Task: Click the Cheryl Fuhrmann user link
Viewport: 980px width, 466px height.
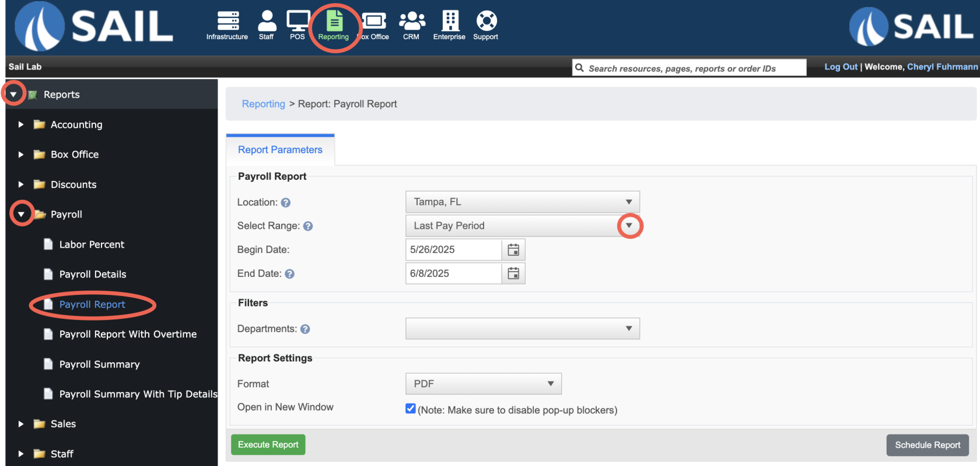Action: pos(942,67)
